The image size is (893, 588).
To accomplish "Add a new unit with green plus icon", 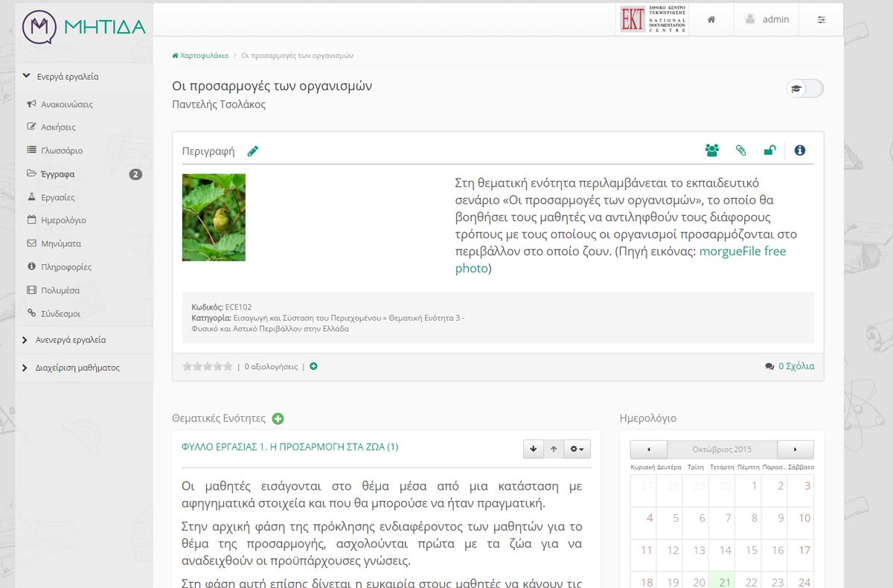I will 278,418.
